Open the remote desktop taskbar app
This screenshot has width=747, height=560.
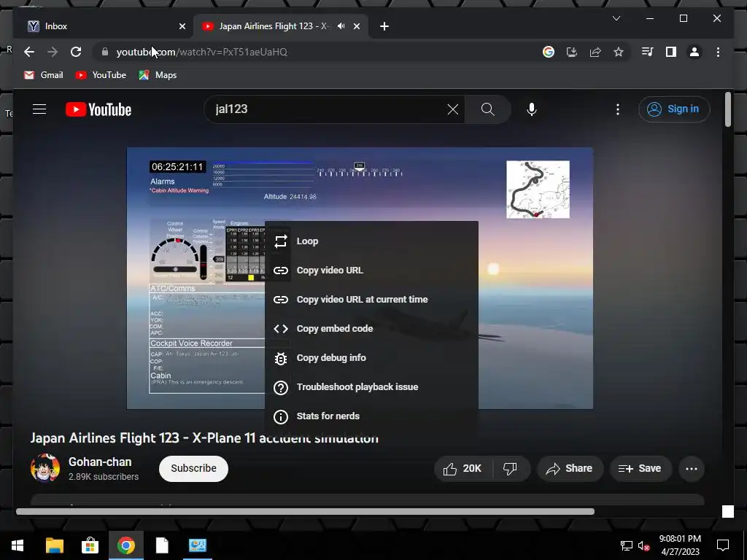tap(198, 545)
